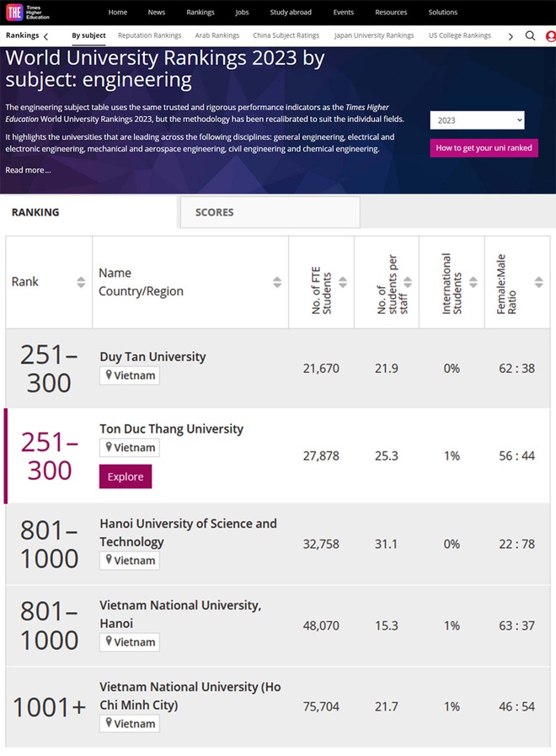Open the 2023 year dropdown
This screenshot has height=756, width=556.
tap(477, 120)
